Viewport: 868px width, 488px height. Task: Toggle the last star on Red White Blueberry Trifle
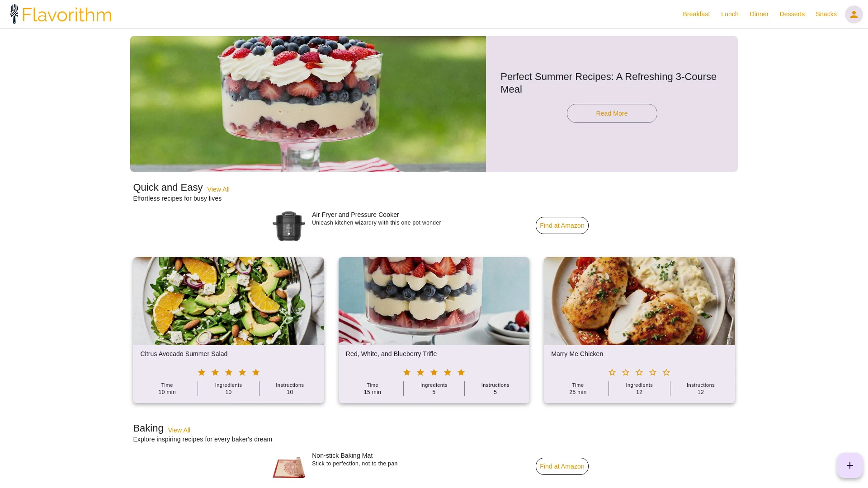click(x=461, y=372)
